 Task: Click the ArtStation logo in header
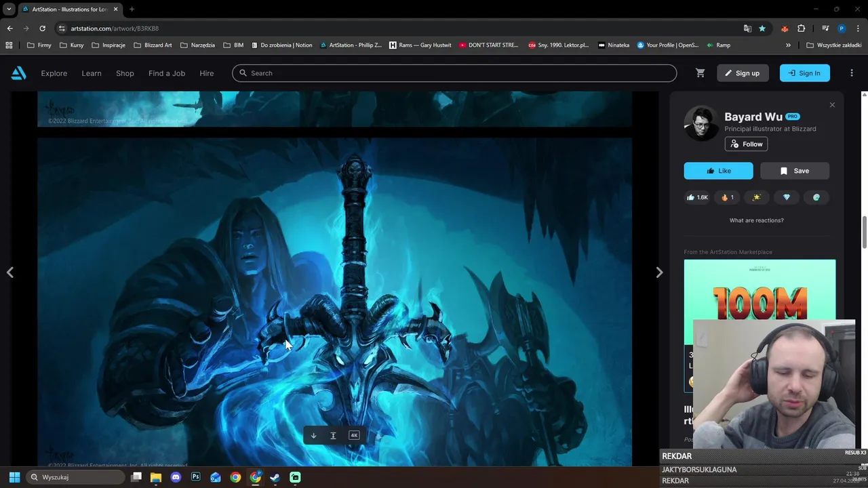pyautogui.click(x=18, y=73)
